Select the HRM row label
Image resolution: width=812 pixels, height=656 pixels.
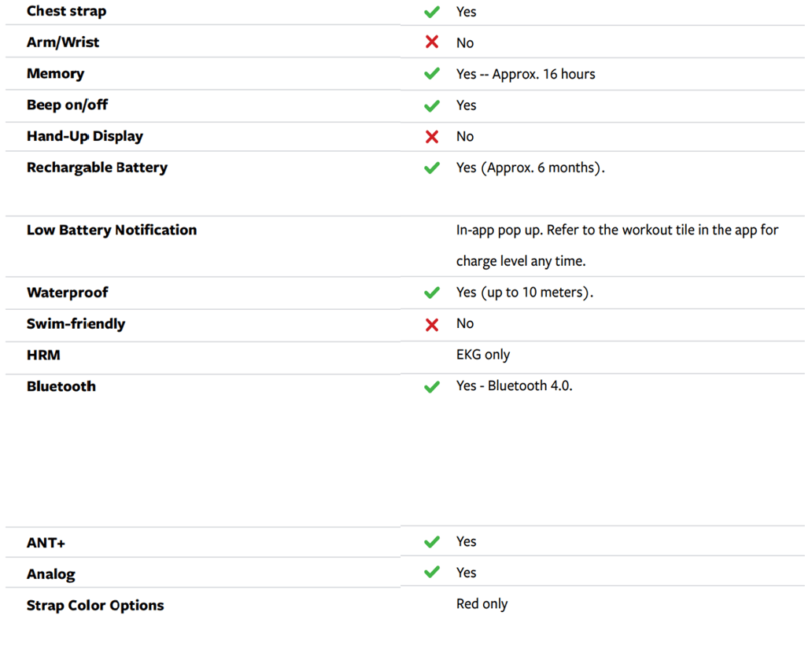[43, 356]
